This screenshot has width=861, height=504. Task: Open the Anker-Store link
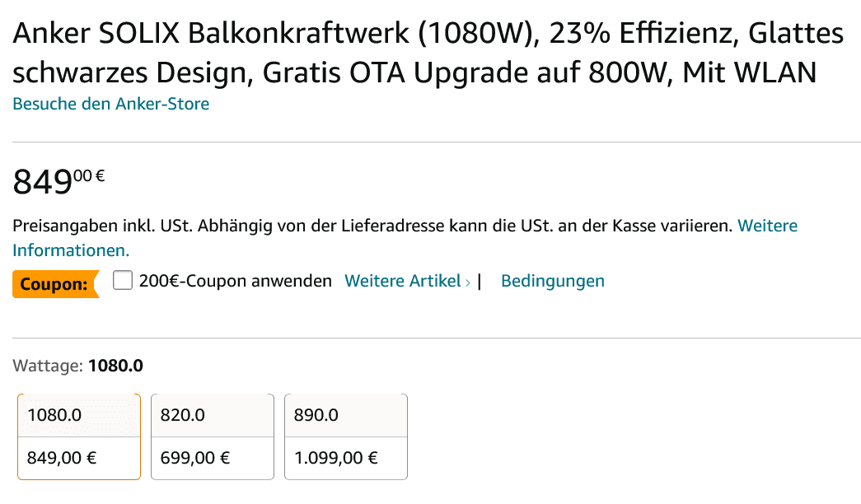tap(110, 104)
